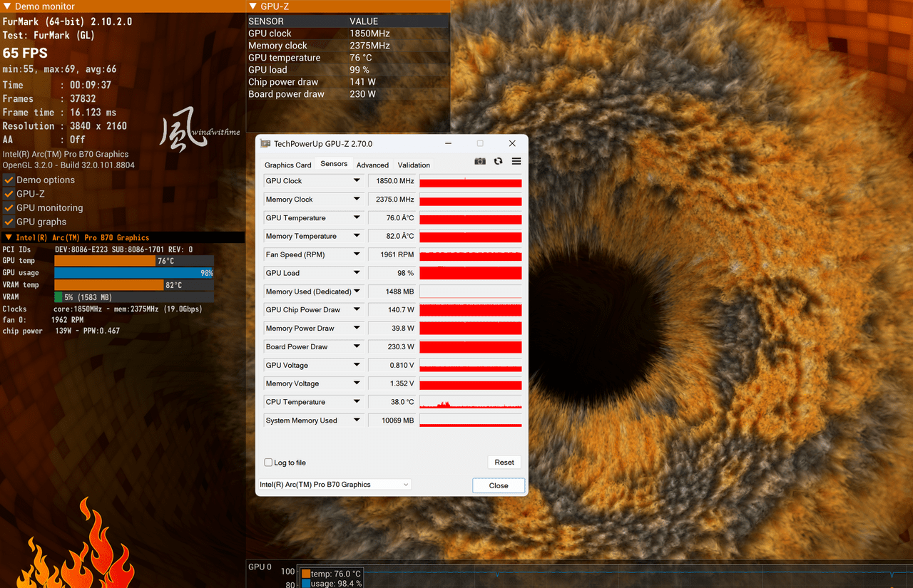Click the System Memory Used 10069 MB value
The image size is (913, 588).
[392, 421]
